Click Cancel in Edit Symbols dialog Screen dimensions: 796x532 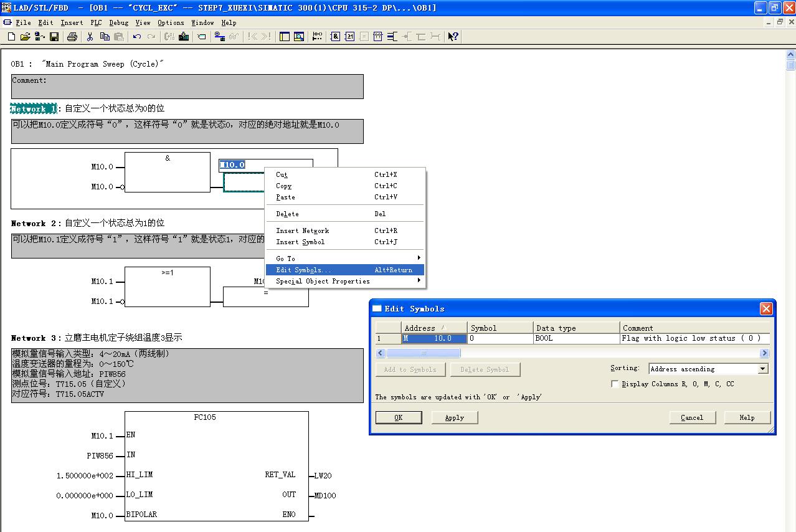[692, 417]
